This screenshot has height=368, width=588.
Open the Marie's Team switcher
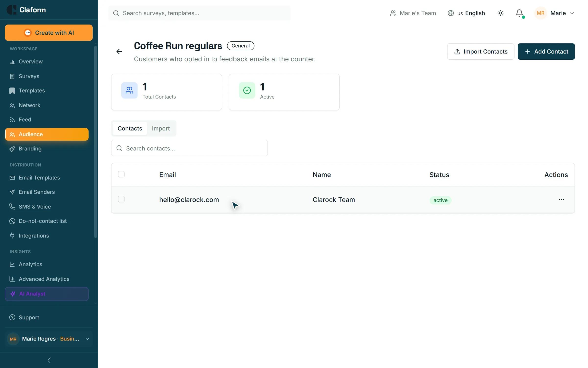pos(413,13)
